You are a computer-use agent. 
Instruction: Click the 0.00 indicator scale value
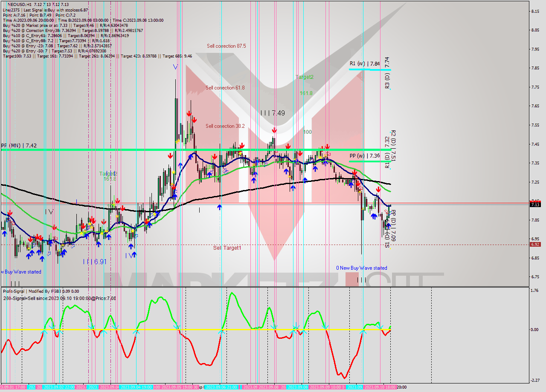point(535,330)
